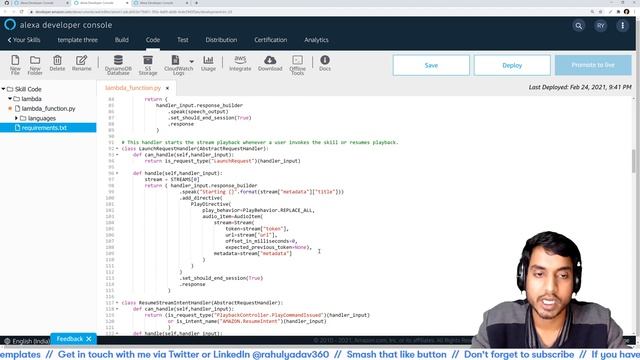The height and width of the screenshot is (360, 640).
Task: Save the code with Save button
Action: [x=431, y=65]
